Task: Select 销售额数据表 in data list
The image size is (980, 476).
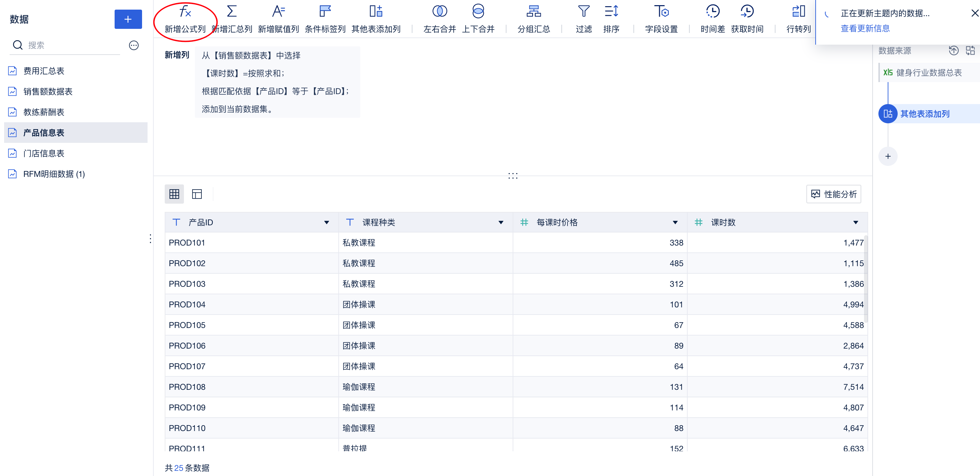Action: pyautogui.click(x=48, y=91)
